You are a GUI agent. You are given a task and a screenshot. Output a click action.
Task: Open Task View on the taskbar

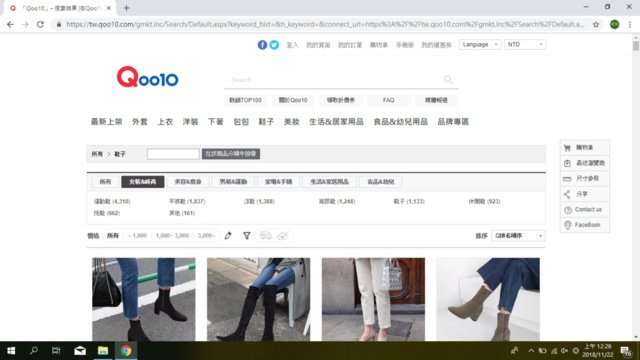pyautogui.click(x=56, y=351)
